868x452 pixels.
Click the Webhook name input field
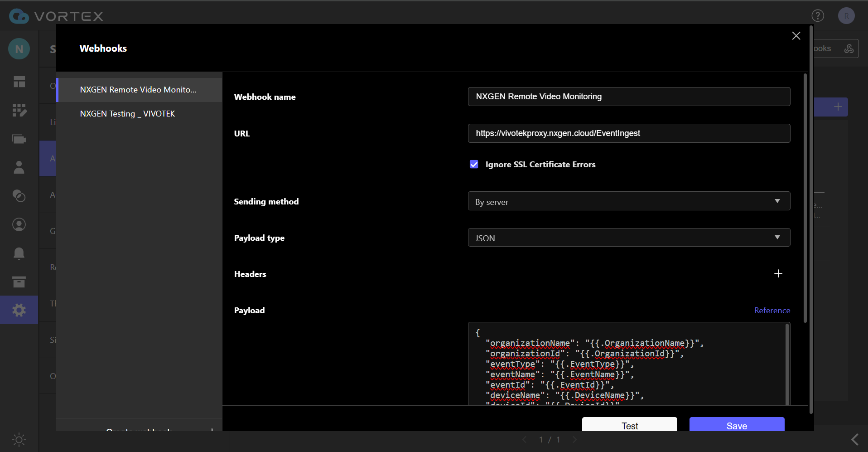(628, 97)
